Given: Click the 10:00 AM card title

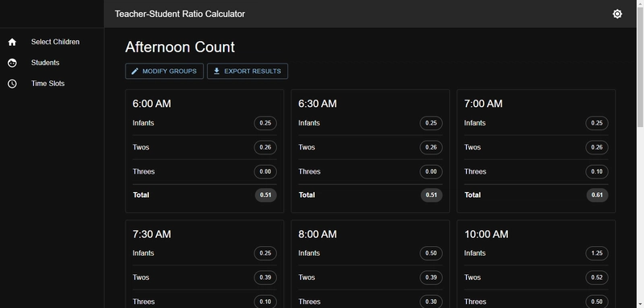Looking at the screenshot, I should coord(486,234).
